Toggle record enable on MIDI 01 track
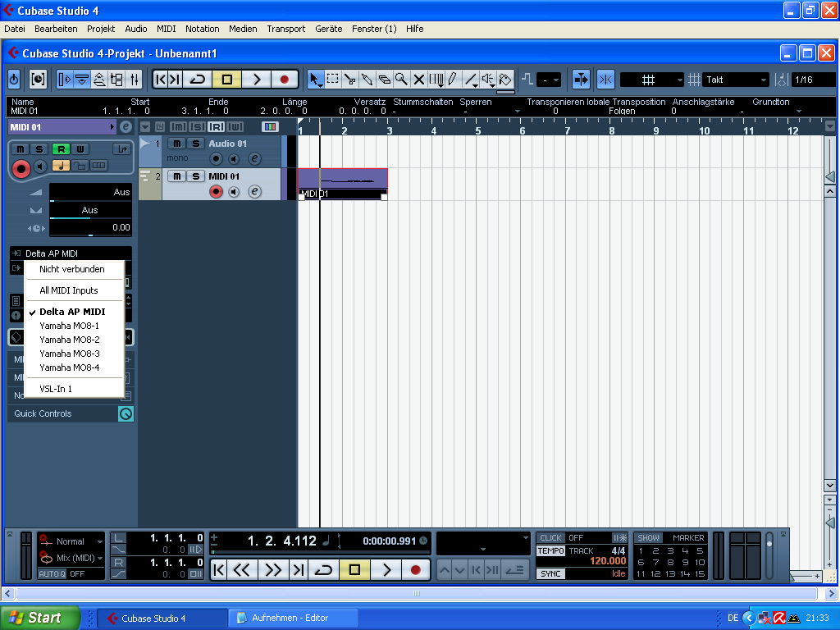This screenshot has height=630, width=840. [216, 191]
